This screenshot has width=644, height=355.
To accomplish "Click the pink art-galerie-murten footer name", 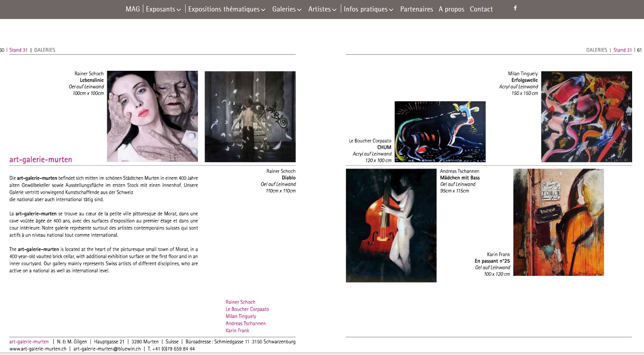I will (29, 342).
